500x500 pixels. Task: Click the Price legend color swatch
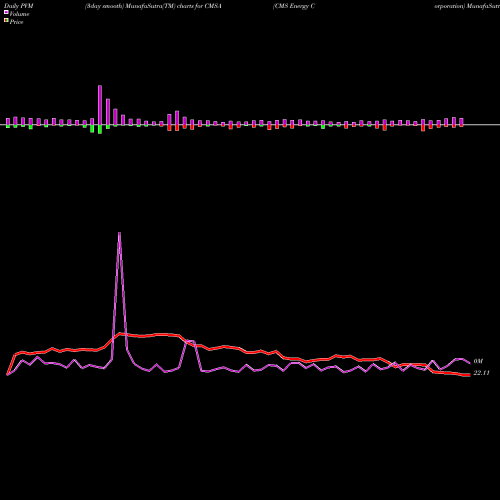[6, 21]
